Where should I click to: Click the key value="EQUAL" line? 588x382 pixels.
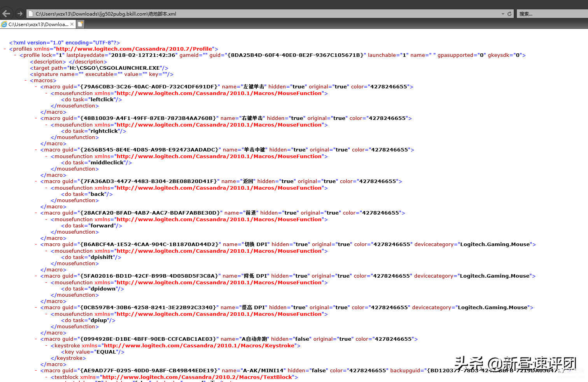pos(93,352)
